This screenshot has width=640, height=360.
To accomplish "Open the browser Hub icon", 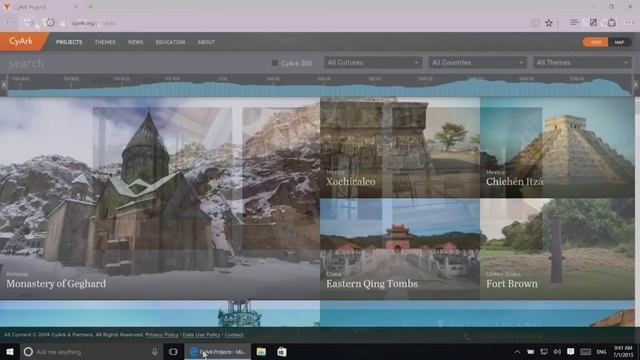I will tap(574, 23).
